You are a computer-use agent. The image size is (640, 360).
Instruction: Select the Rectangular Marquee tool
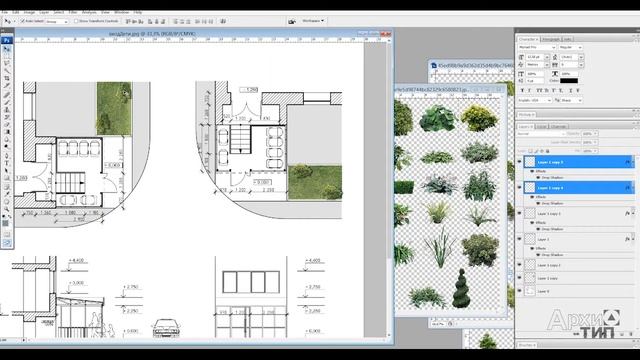coord(7,56)
